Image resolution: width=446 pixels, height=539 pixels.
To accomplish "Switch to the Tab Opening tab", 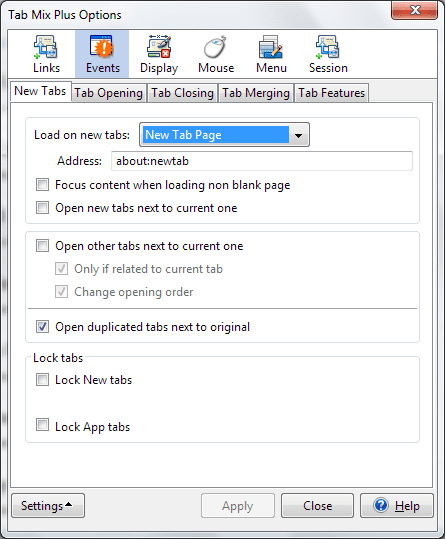I will (x=109, y=93).
